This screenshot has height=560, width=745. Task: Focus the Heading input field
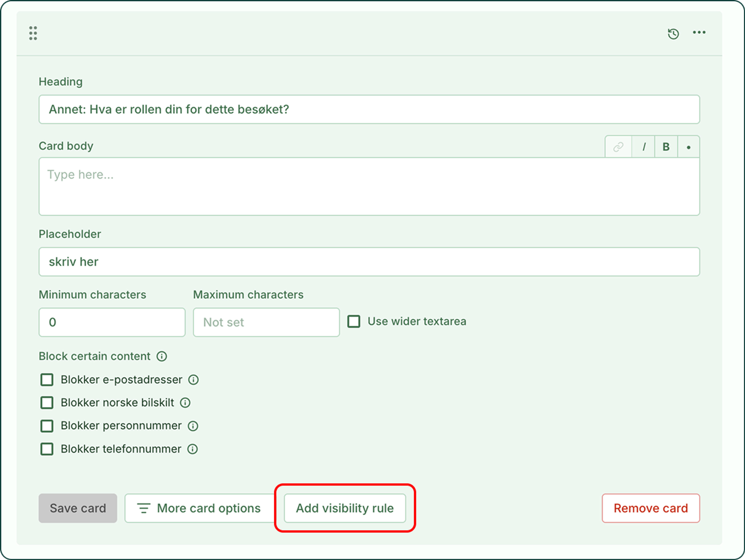pos(369,109)
